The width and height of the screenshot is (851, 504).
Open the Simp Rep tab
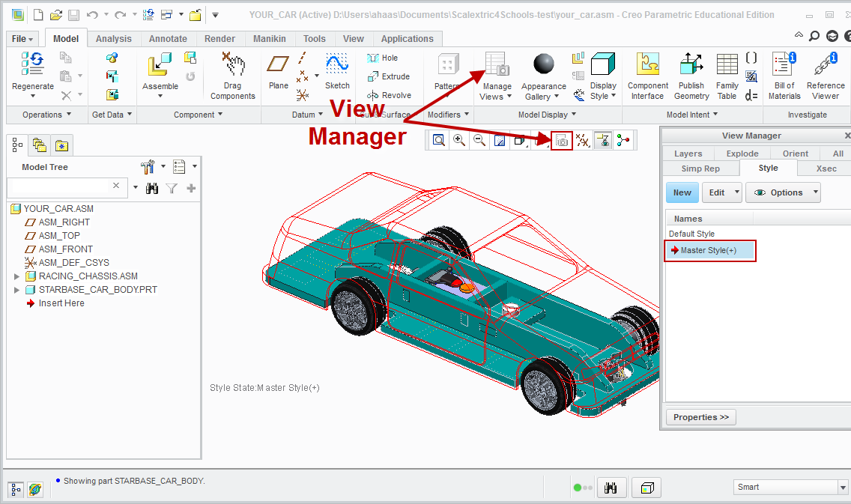pyautogui.click(x=700, y=168)
